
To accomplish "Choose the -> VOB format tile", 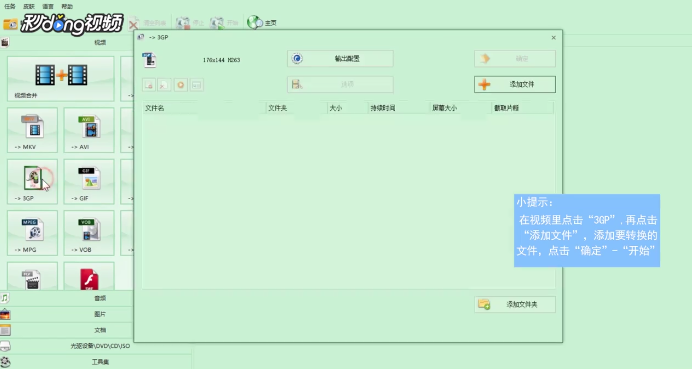I will [89, 233].
